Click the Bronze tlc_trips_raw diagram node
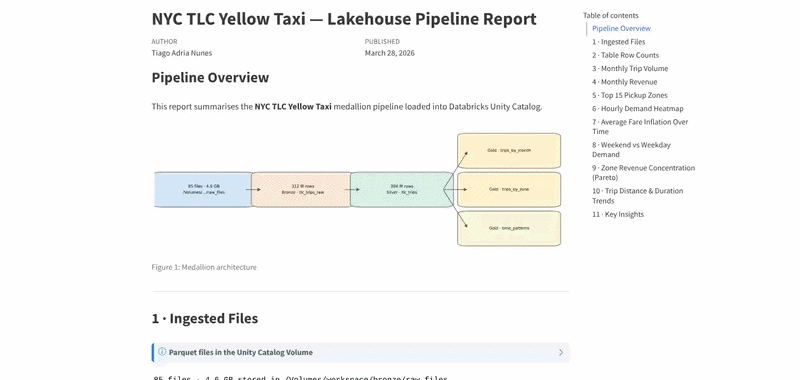This screenshot has width=800, height=380. (x=302, y=189)
